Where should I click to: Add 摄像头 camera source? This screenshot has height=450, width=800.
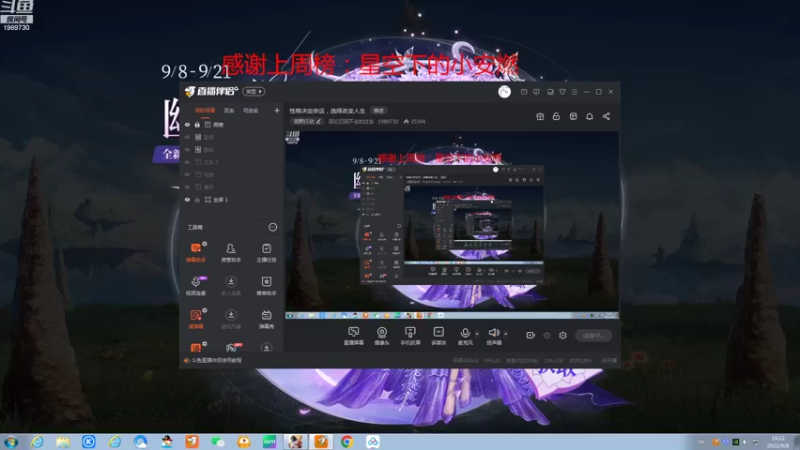coord(382,336)
